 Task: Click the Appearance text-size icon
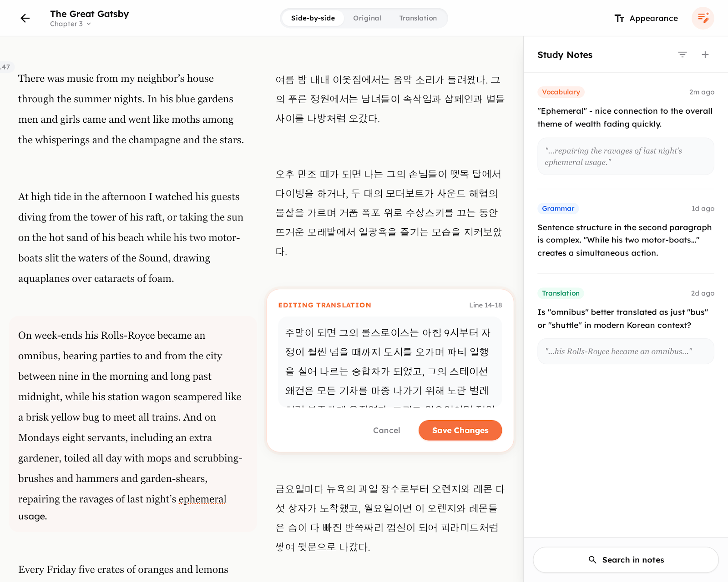point(619,18)
